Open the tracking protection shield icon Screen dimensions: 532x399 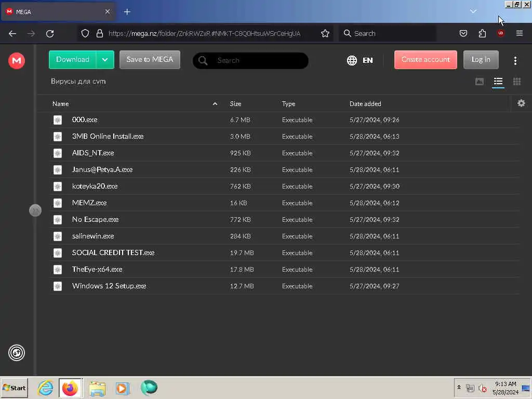[x=85, y=34]
